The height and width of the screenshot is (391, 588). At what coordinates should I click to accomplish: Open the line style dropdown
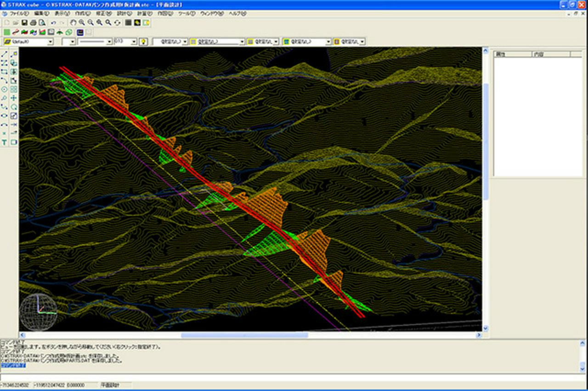tap(109, 41)
